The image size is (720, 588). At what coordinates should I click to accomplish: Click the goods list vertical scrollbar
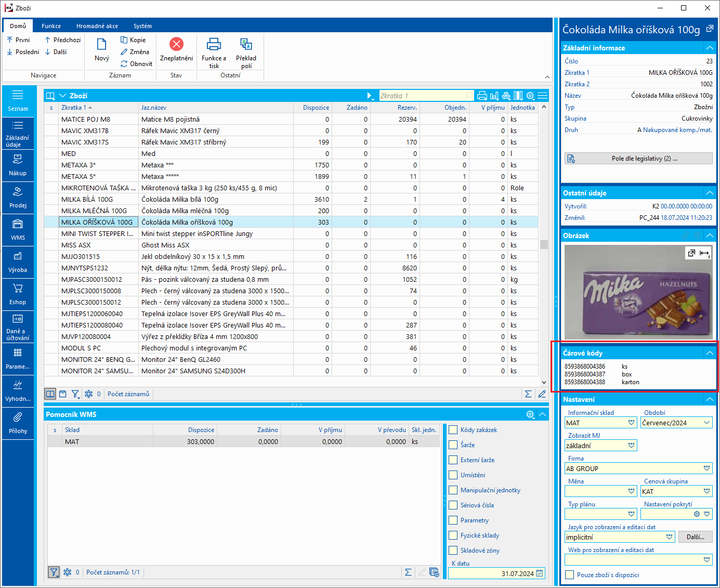(x=544, y=244)
